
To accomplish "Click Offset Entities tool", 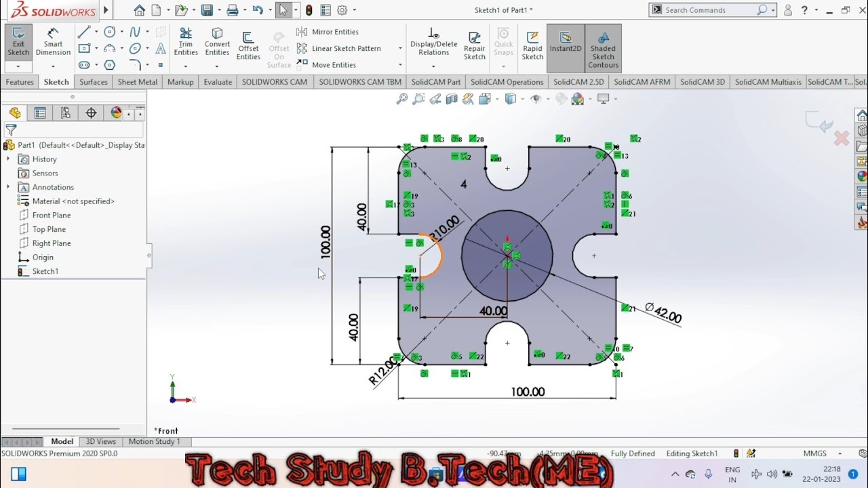I will (248, 45).
